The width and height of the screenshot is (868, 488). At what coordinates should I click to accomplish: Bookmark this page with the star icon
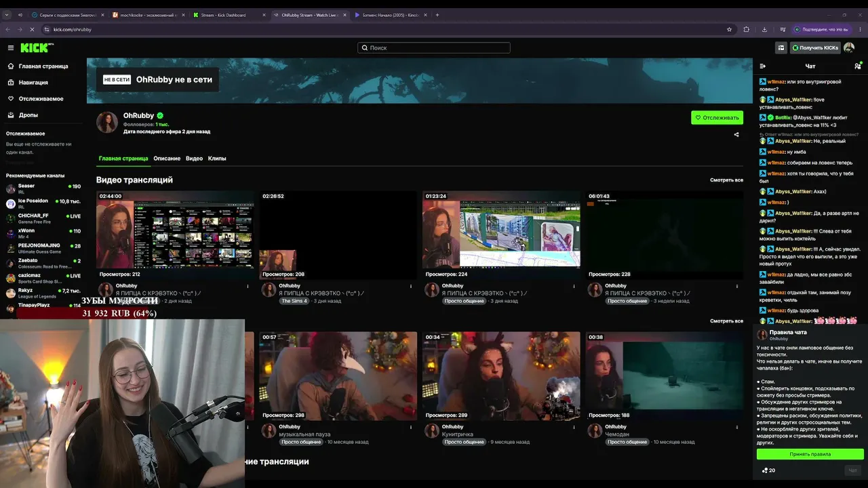coord(729,29)
